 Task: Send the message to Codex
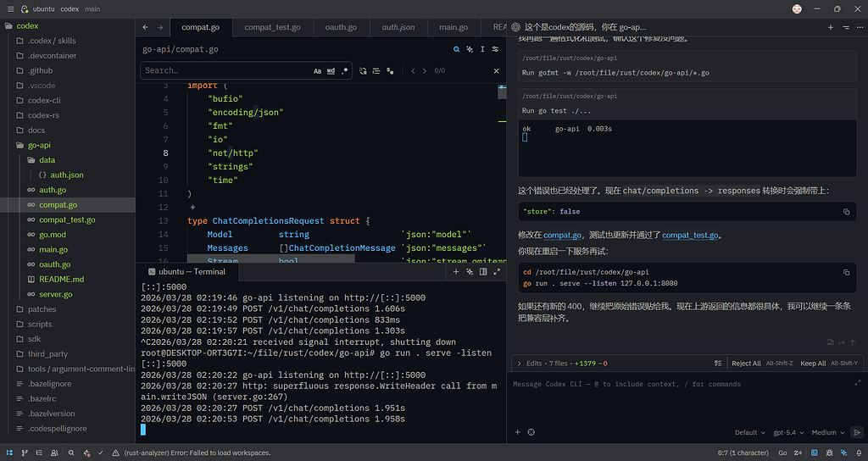click(857, 433)
